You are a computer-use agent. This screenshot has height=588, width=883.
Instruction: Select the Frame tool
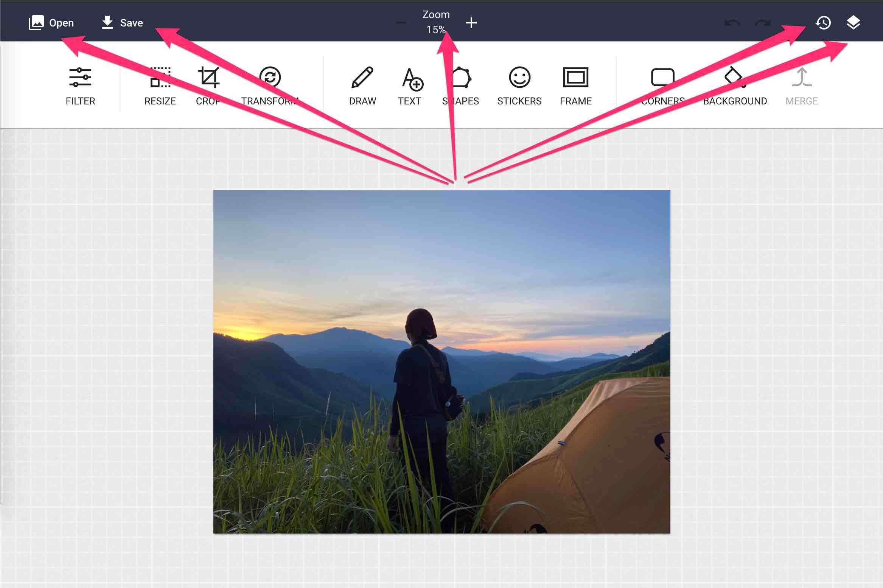click(x=576, y=87)
